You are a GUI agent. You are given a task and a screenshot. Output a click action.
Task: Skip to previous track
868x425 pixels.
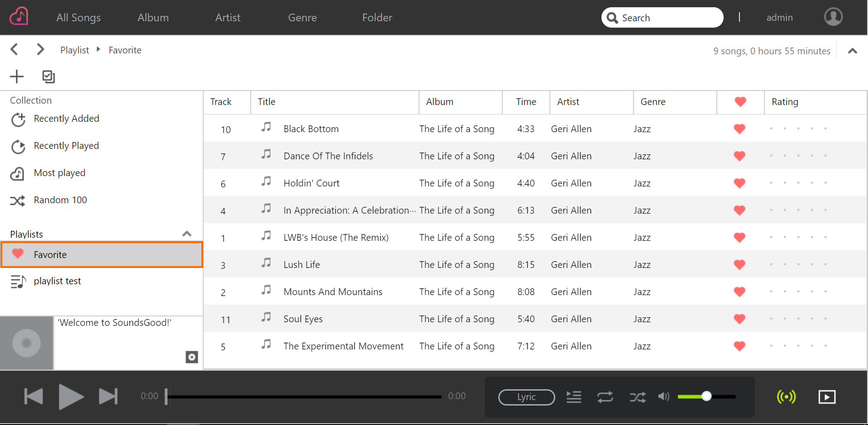point(33,396)
